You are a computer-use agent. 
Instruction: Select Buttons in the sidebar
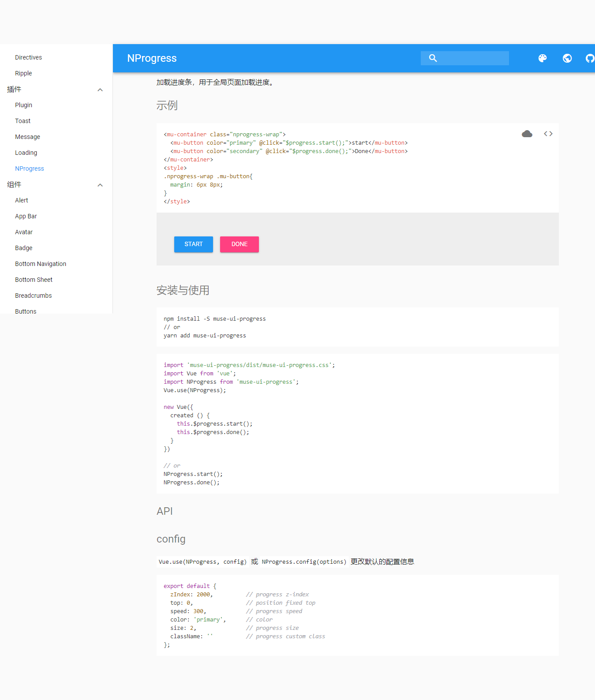coord(26,311)
